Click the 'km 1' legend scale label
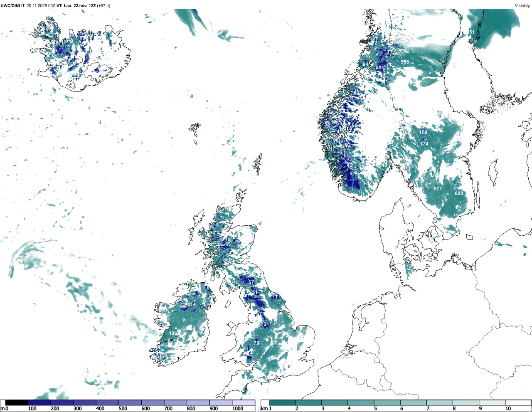The height and width of the screenshot is (412, 532). [266, 409]
